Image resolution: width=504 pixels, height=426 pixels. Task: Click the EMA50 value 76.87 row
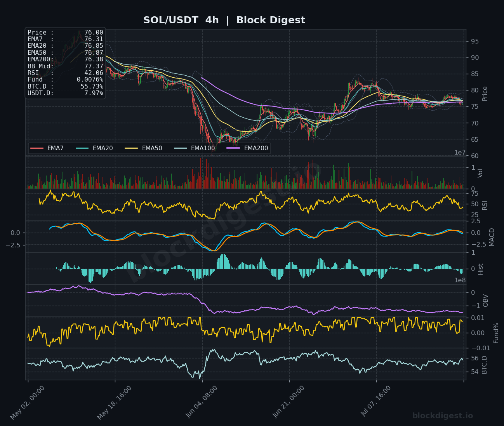pyautogui.click(x=65, y=52)
